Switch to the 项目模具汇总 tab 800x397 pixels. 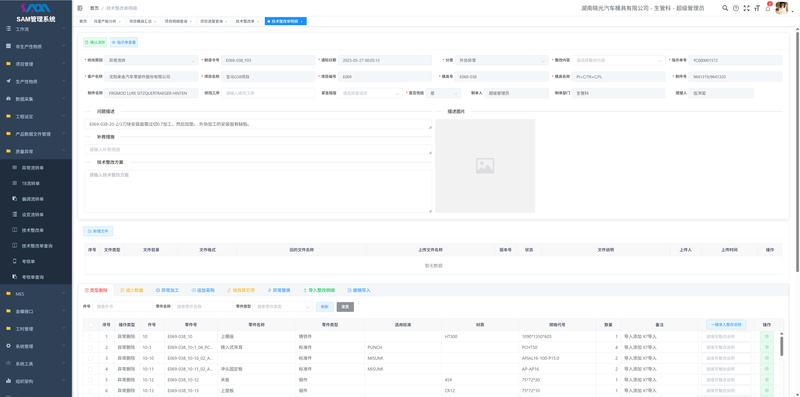pos(142,21)
